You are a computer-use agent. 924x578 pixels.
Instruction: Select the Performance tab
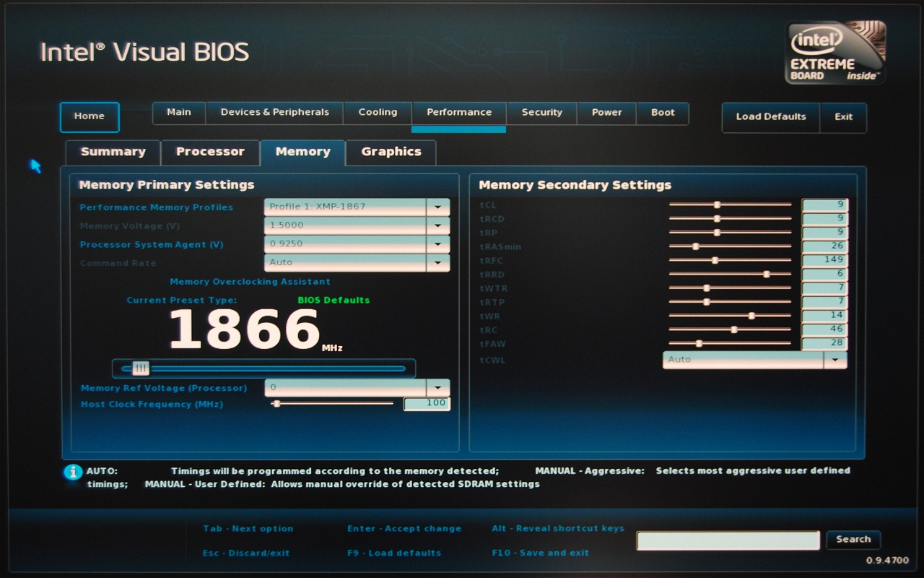click(x=459, y=113)
